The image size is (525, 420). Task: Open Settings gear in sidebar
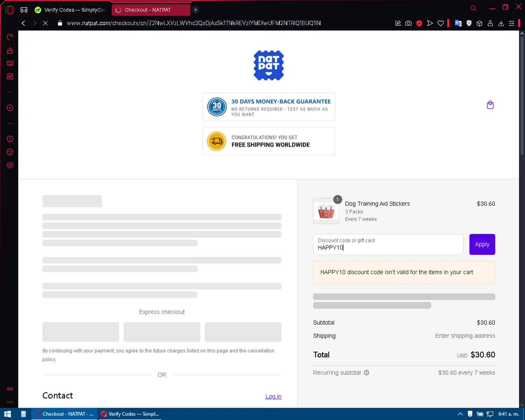pyautogui.click(x=10, y=165)
